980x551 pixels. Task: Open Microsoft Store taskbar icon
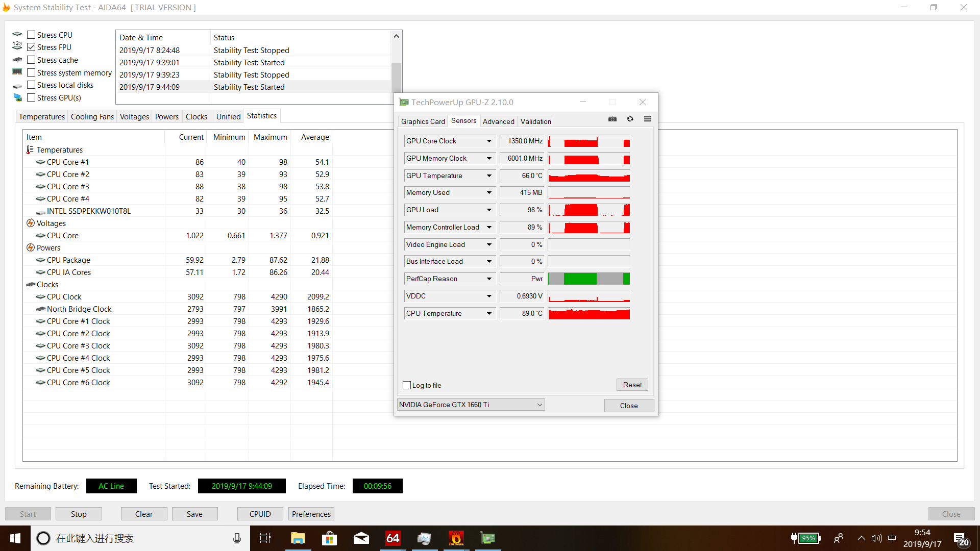coord(329,538)
